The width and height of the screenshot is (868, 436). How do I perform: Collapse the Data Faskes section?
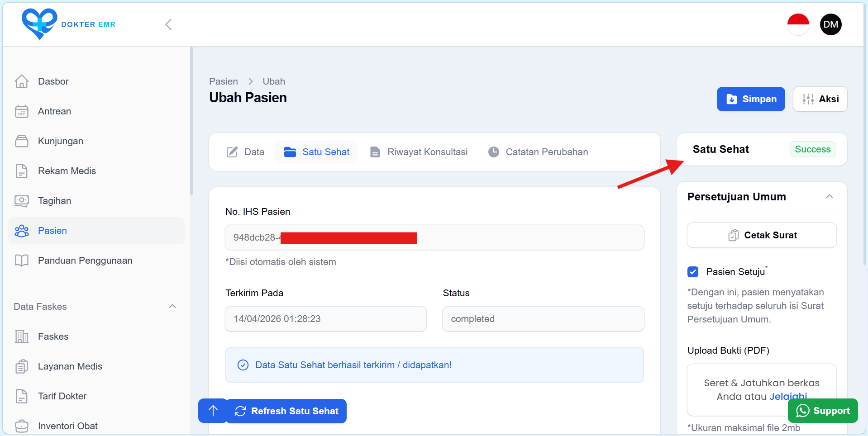172,306
